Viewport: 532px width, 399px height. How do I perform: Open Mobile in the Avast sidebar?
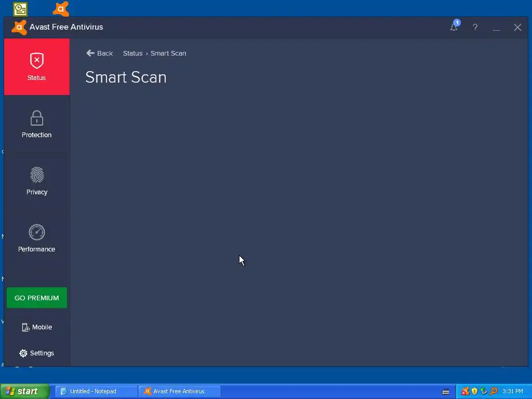point(37,327)
